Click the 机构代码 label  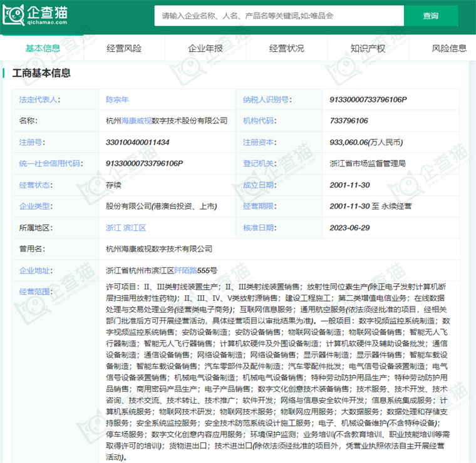258,121
